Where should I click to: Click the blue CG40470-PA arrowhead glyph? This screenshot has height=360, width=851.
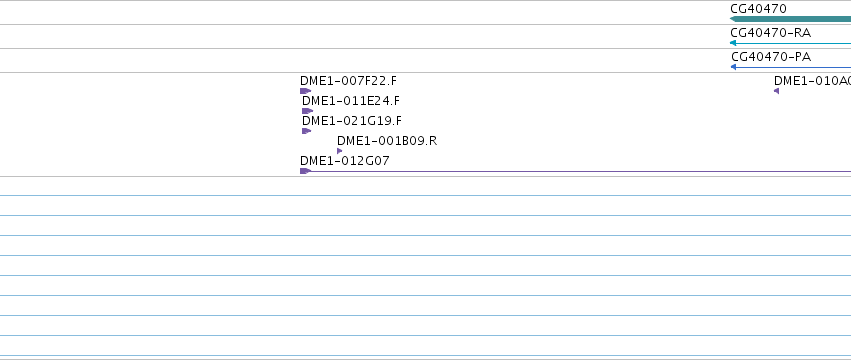tap(734, 67)
